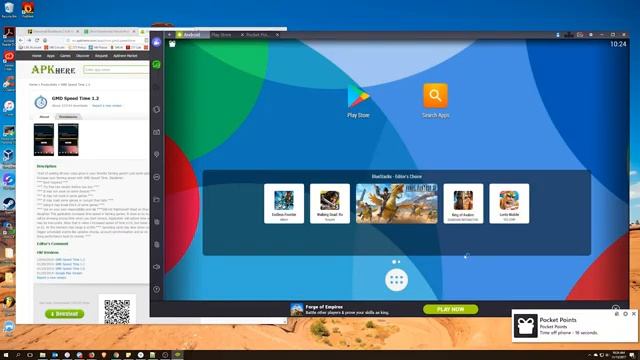Click the install APK sidebar icon

(x=156, y=177)
